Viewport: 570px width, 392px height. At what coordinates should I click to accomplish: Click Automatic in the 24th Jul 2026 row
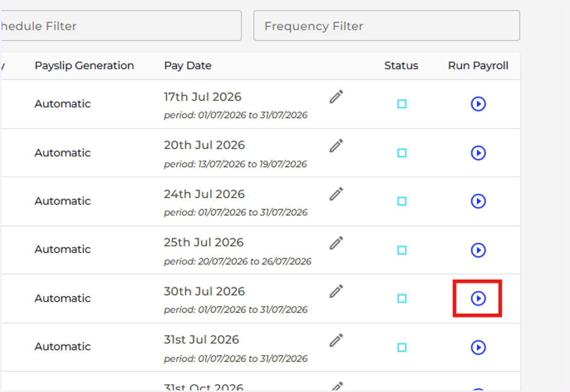pyautogui.click(x=63, y=201)
